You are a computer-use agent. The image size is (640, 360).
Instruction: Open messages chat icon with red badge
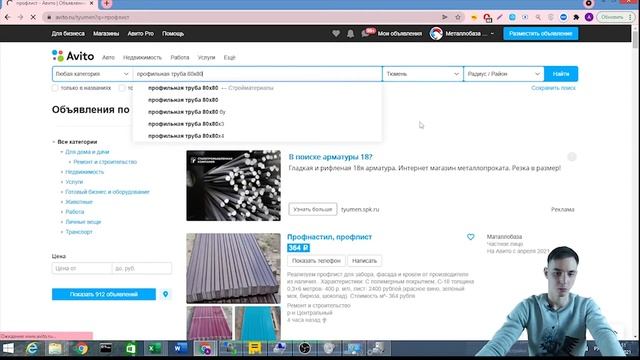[x=365, y=33]
